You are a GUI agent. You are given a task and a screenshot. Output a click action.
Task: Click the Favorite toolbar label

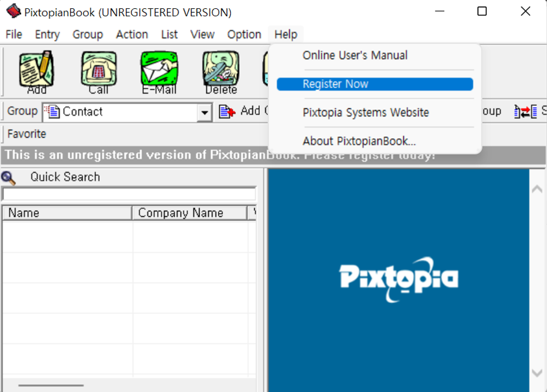point(27,134)
